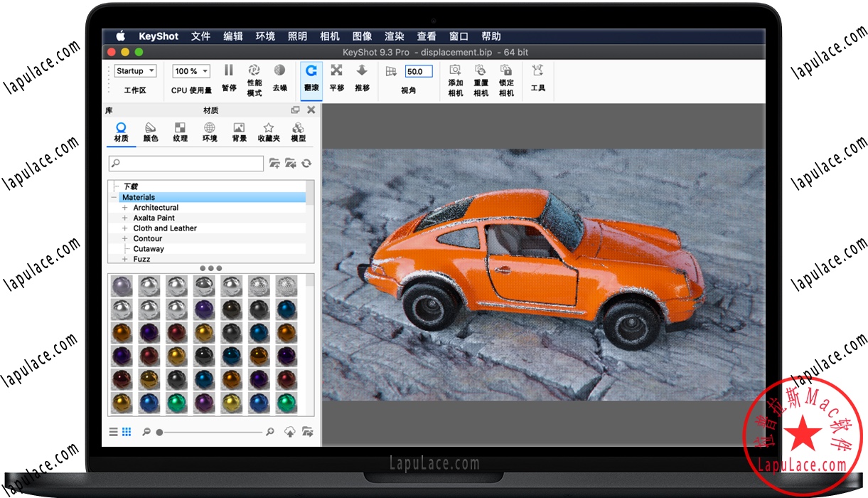Switch to the Backplates (背景) library tab
Image resolution: width=868 pixels, height=498 pixels.
(x=239, y=132)
